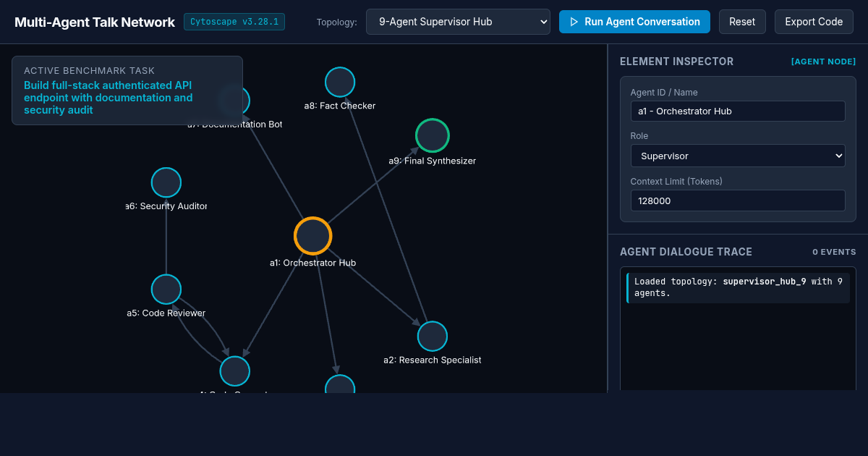Image resolution: width=868 pixels, height=456 pixels.
Task: Click the Reset button
Action: [742, 22]
